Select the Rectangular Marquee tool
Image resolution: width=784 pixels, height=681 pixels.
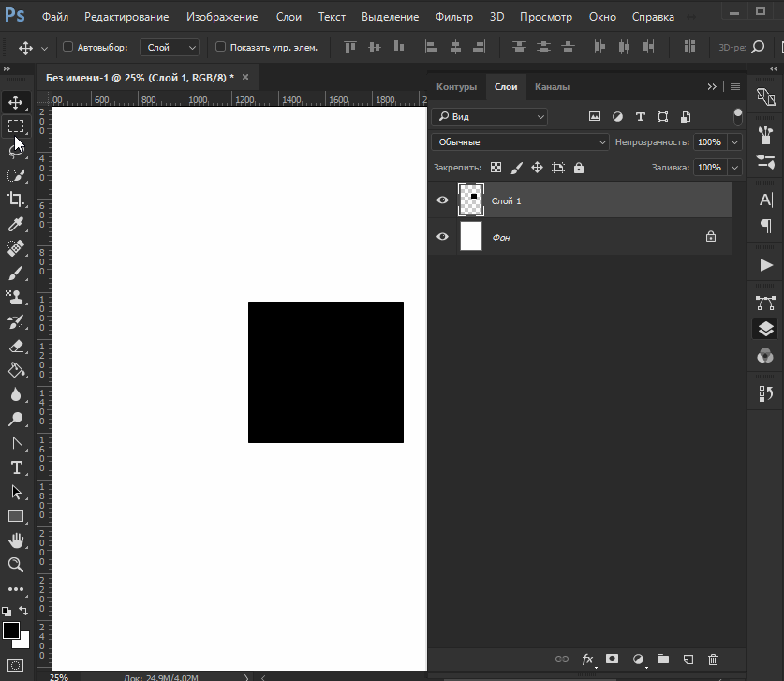pos(16,126)
